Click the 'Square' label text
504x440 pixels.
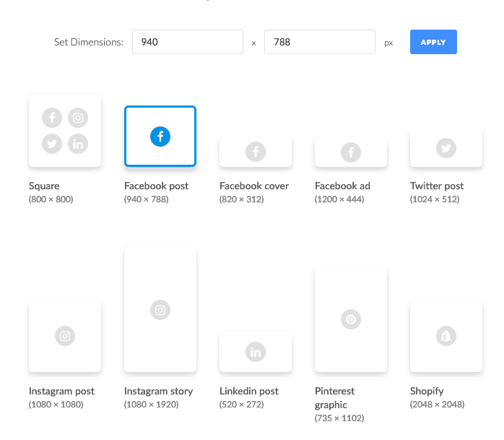click(x=44, y=186)
